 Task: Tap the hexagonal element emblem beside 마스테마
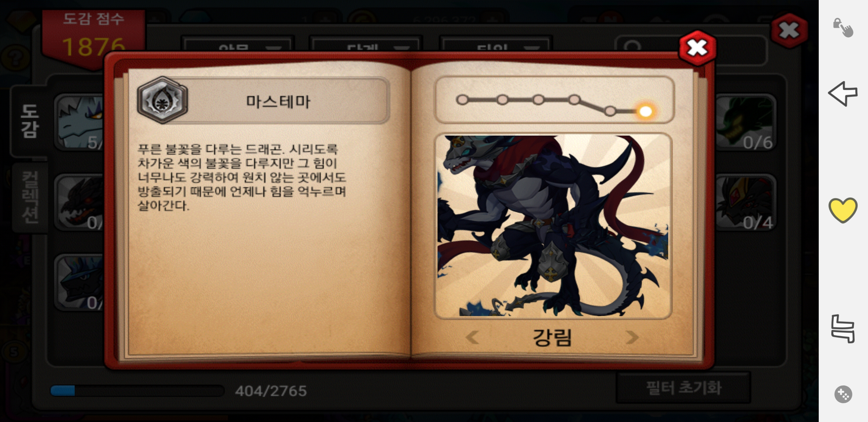pyautogui.click(x=162, y=100)
